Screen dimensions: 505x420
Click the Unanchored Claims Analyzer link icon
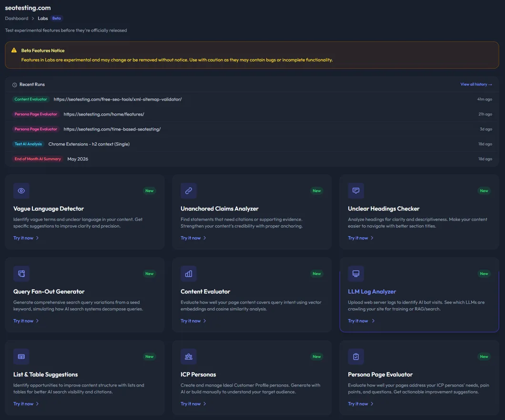point(188,191)
